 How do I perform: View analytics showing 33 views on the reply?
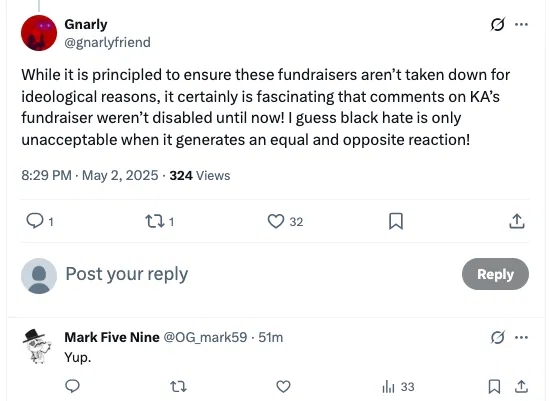tap(398, 387)
